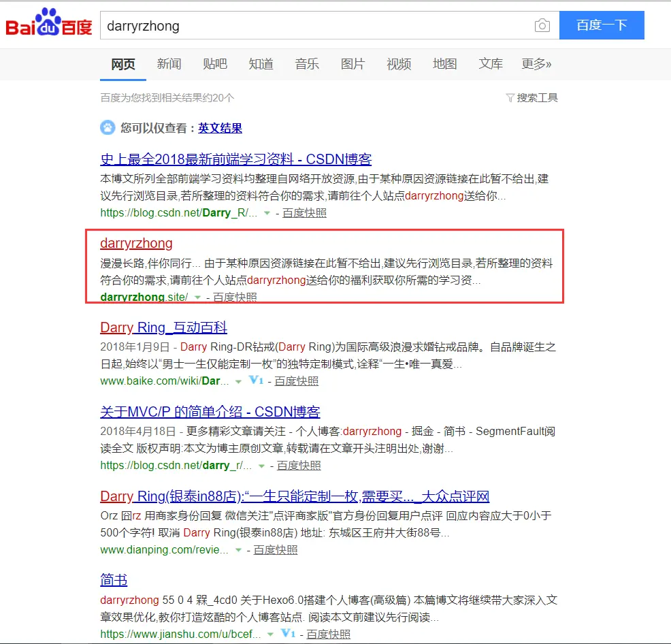Open the 地图 tab
Screen dimensions: 671x644
(444, 64)
